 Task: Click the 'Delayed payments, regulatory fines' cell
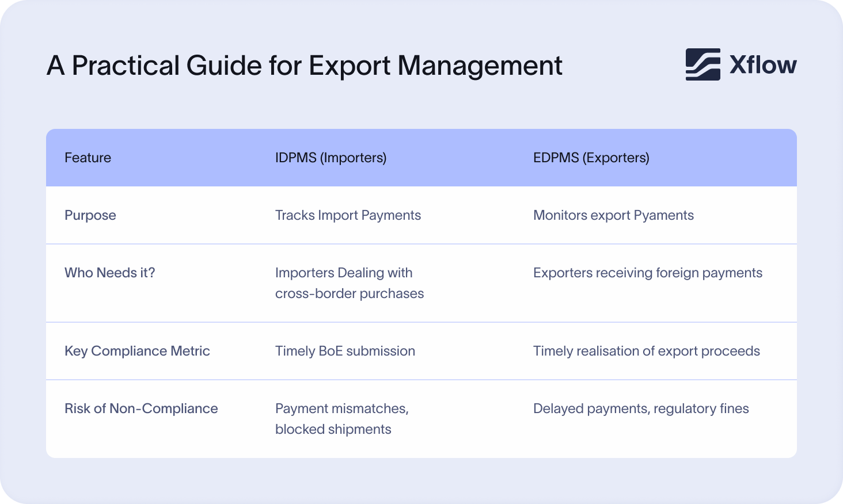(x=641, y=408)
